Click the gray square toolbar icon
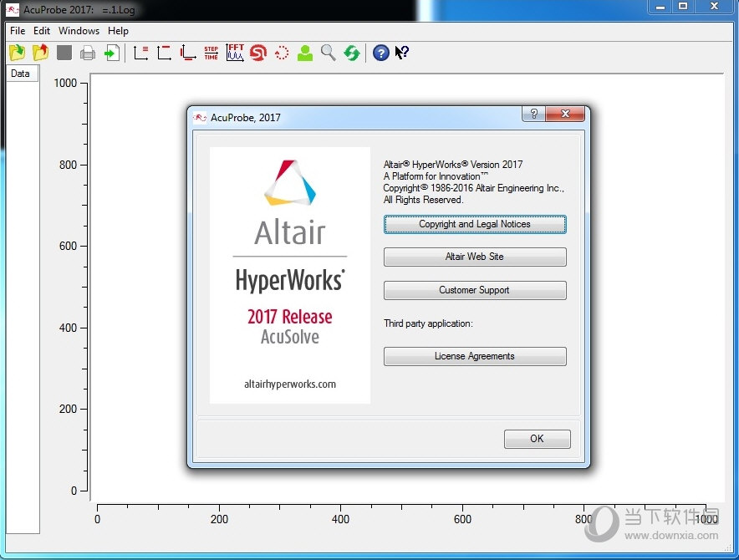This screenshot has height=560, width=739. [64, 53]
